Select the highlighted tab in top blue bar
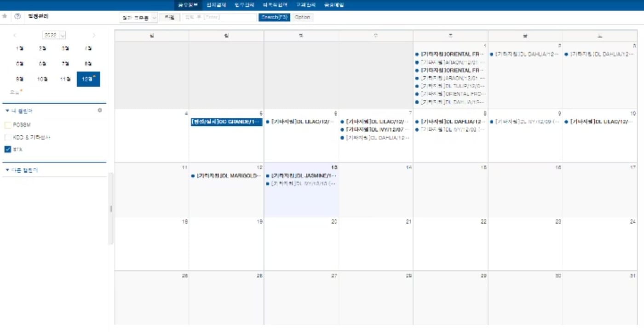Screen dimensions: 644x332 click(188, 5)
